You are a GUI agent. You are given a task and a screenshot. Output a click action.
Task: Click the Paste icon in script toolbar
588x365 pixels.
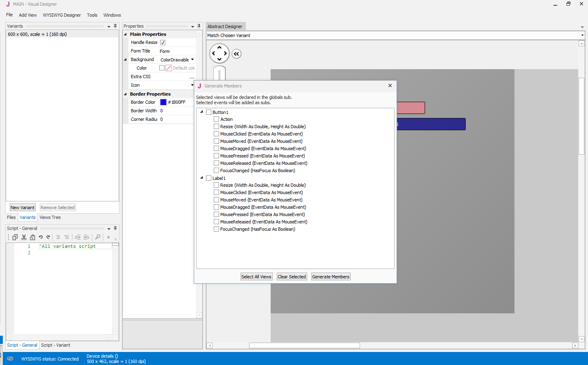(x=33, y=237)
